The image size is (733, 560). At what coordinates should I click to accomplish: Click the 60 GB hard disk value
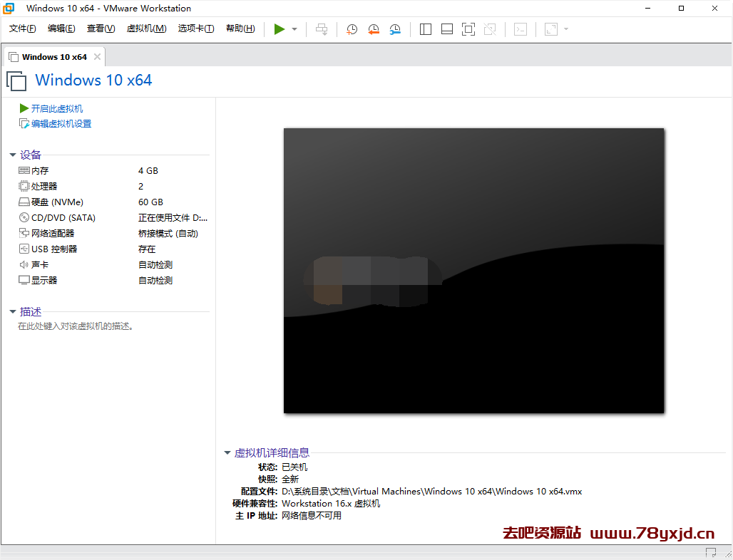pos(150,202)
